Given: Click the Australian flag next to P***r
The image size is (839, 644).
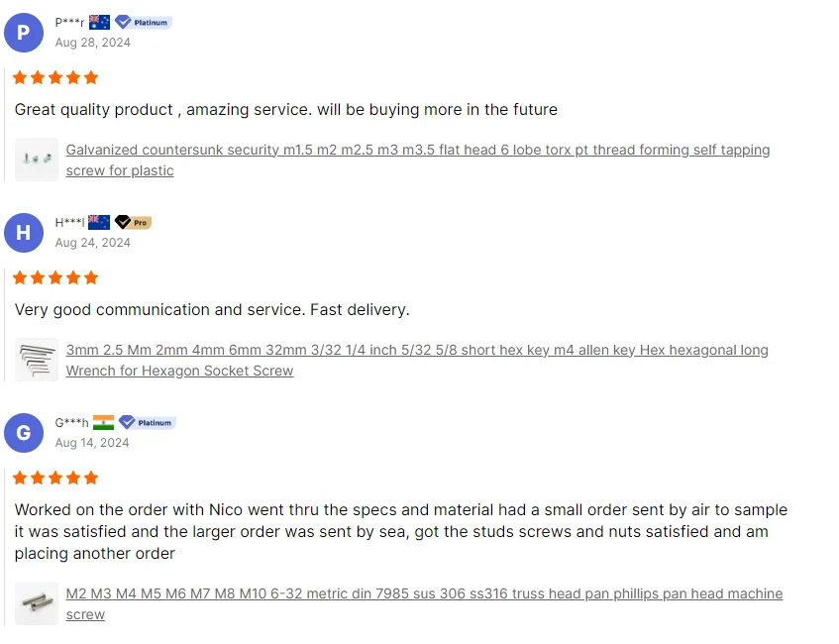Looking at the screenshot, I should pyautogui.click(x=99, y=22).
